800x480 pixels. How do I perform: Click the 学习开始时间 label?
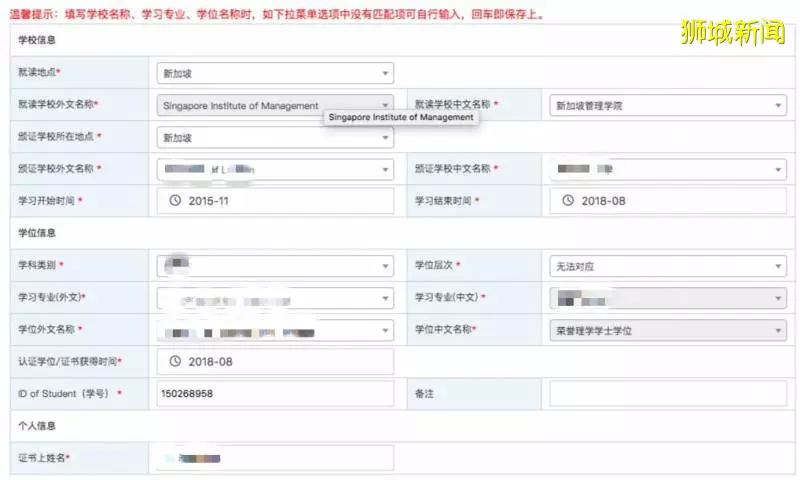pyautogui.click(x=50, y=200)
